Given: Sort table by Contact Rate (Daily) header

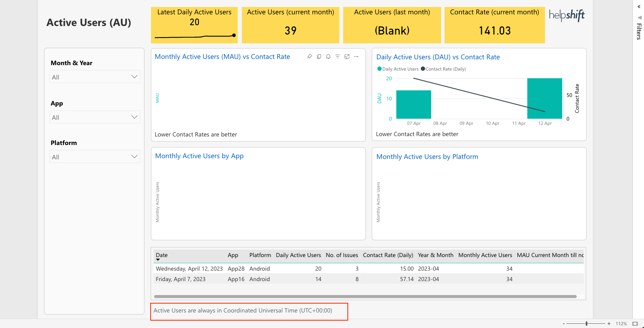Looking at the screenshot, I should 388,255.
